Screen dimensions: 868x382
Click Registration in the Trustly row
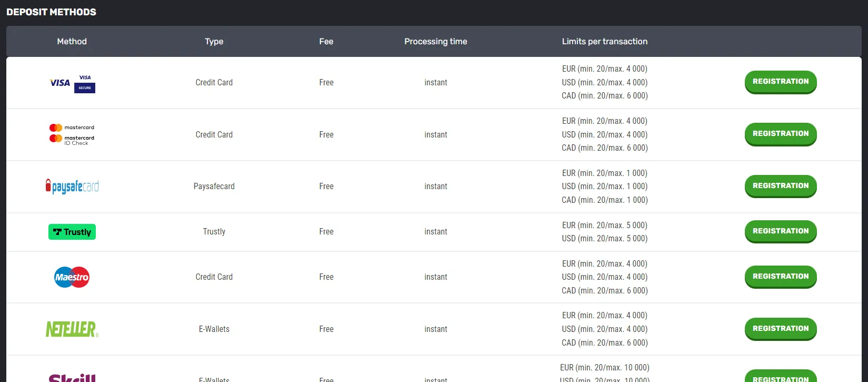781,231
